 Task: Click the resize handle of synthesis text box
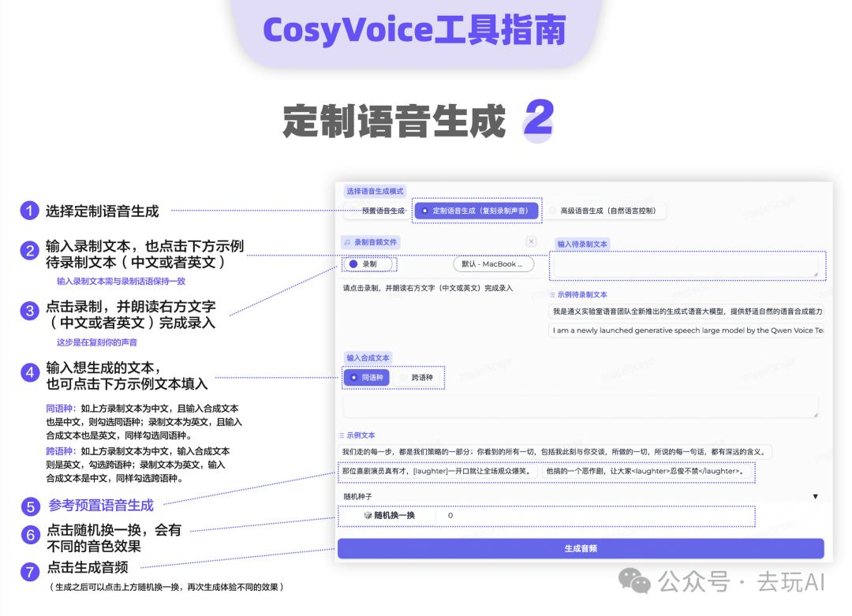[x=816, y=415]
